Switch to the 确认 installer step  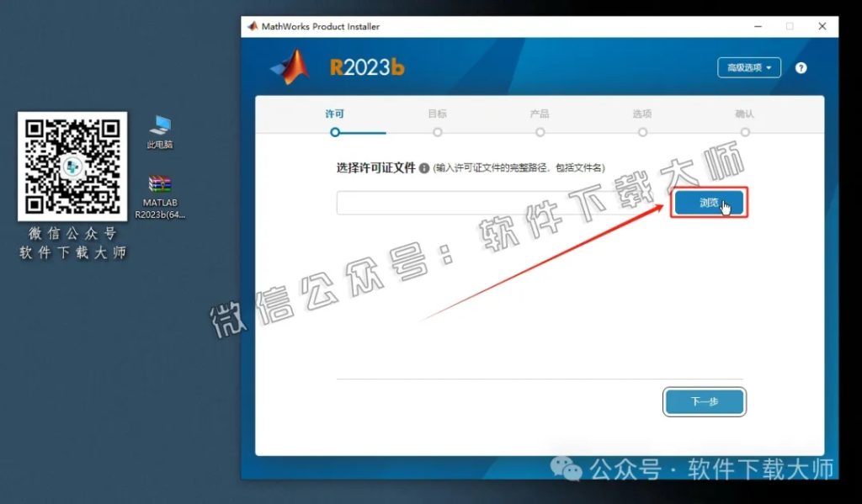pyautogui.click(x=746, y=133)
